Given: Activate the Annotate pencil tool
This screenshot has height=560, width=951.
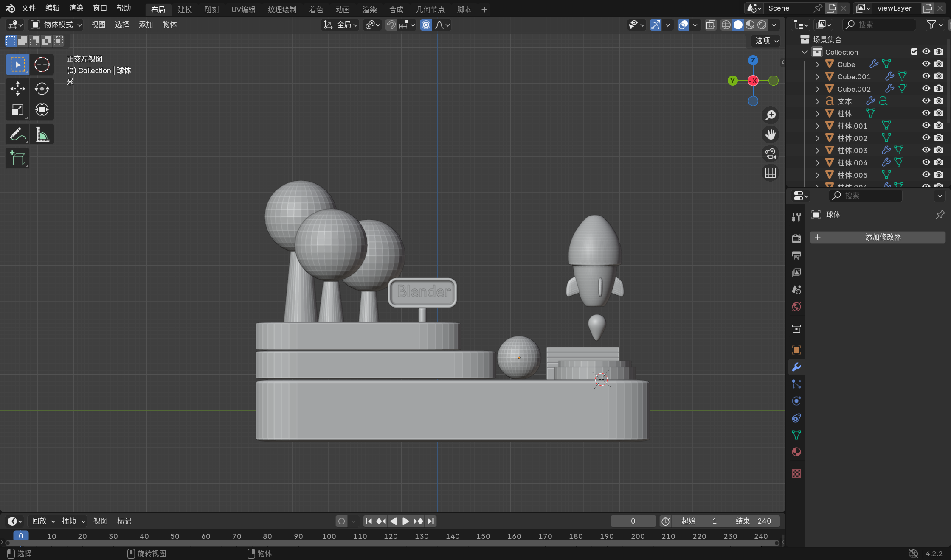Looking at the screenshot, I should point(17,135).
